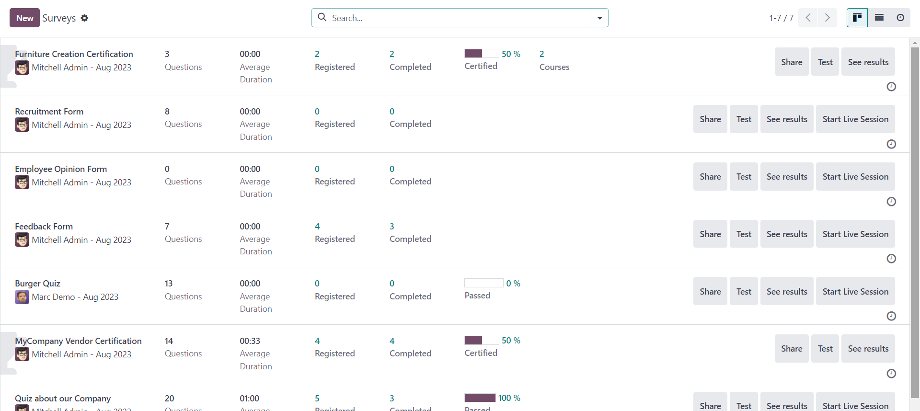920x411 pixels.
Task: Share the Burger Quiz survey
Action: [710, 291]
